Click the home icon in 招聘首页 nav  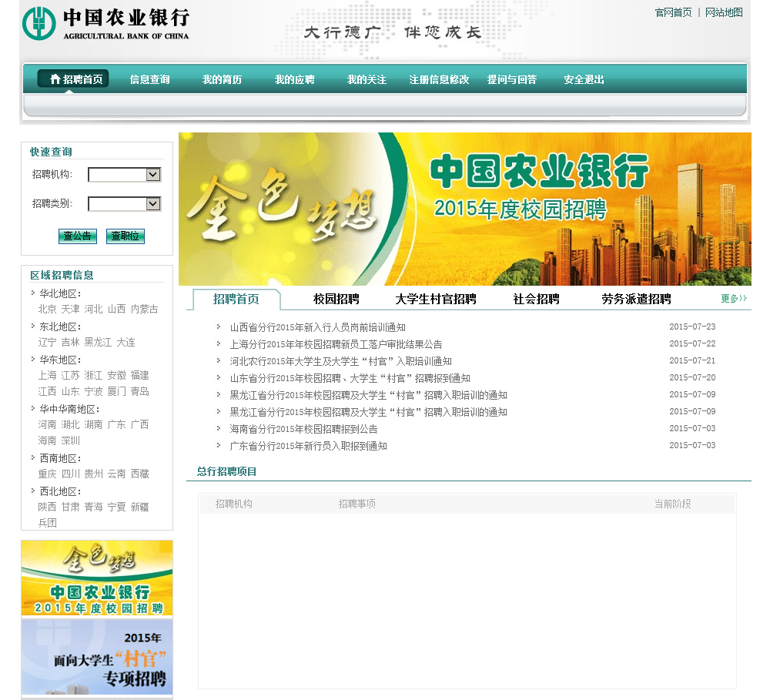click(x=55, y=79)
